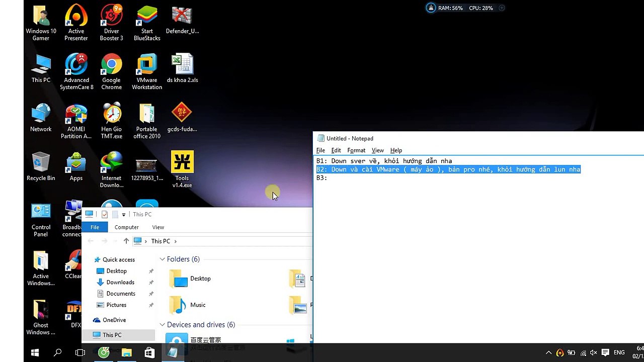Click the plus button on the RAM/CPU widget

click(502, 8)
